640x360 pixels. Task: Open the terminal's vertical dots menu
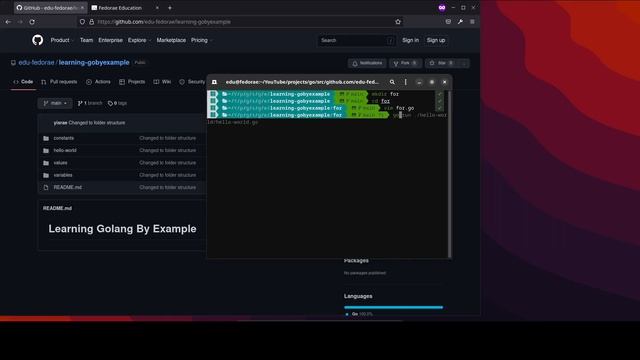click(x=405, y=82)
